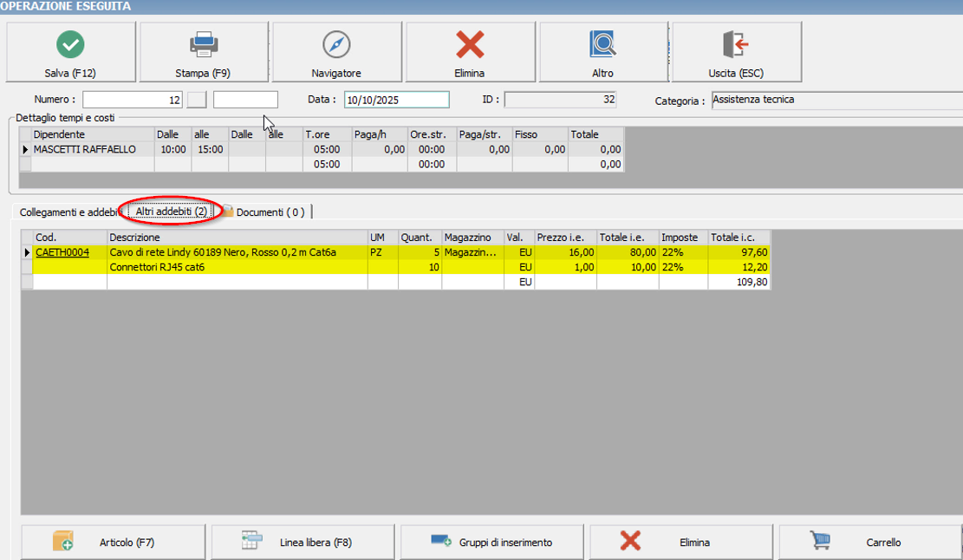
Task: Open the Navigatore compass icon
Action: coord(336,44)
